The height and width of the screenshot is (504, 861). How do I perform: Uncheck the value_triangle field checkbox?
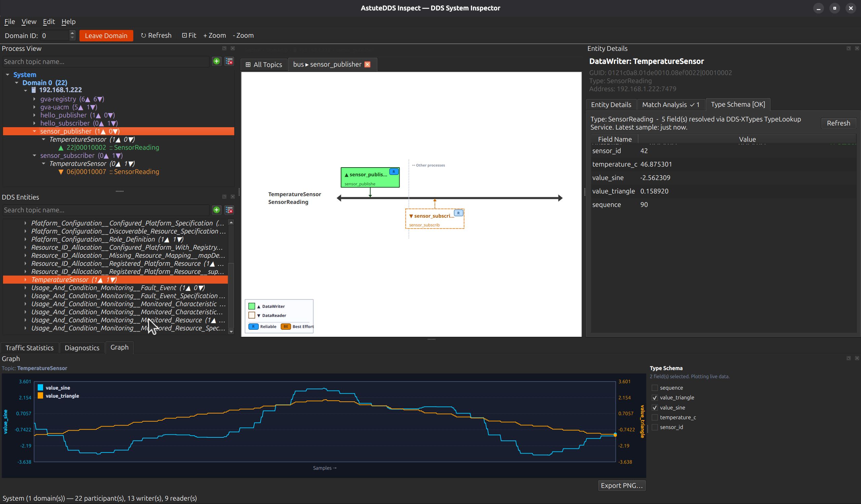(655, 398)
